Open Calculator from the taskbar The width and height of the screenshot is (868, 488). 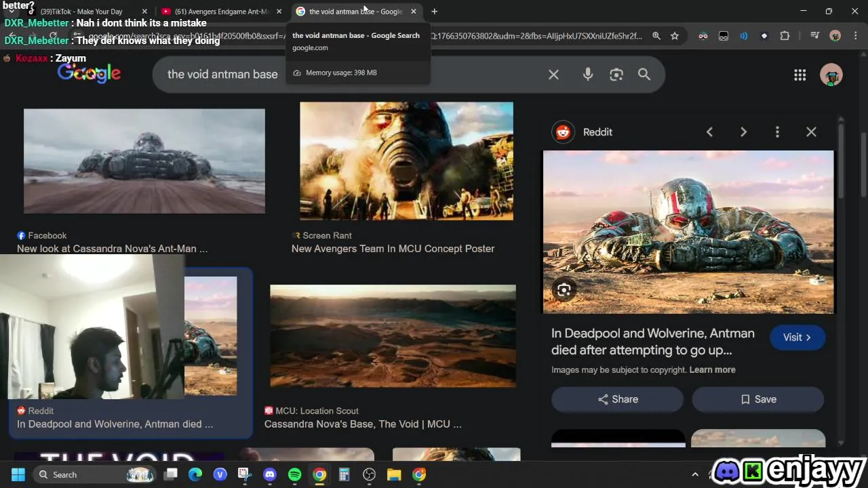click(x=344, y=474)
